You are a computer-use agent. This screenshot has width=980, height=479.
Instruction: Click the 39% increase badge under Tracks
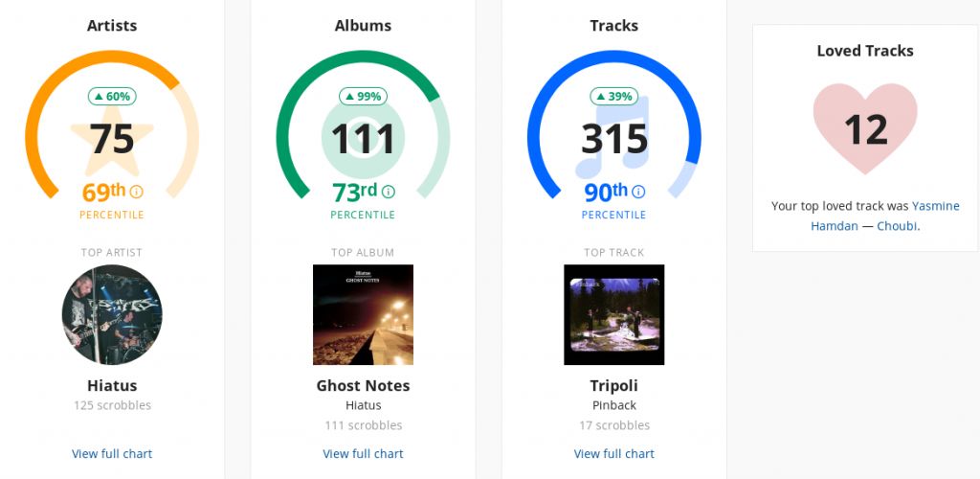pos(613,96)
